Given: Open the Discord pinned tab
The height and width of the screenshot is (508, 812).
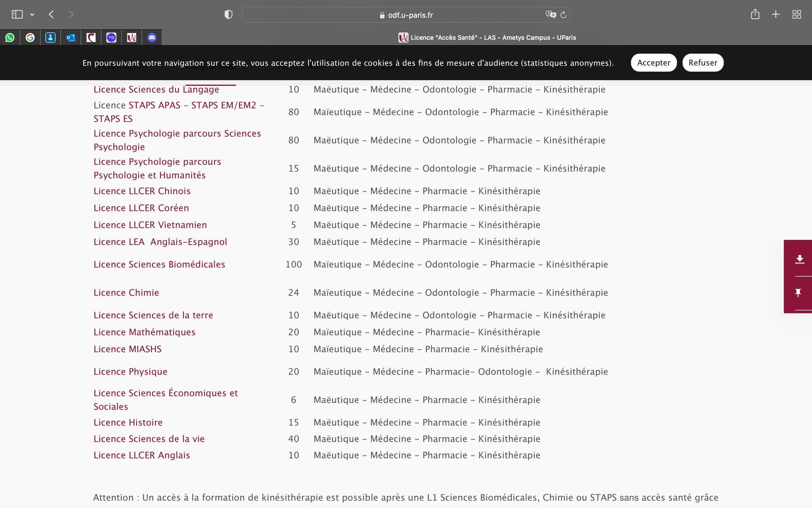Looking at the screenshot, I should (x=152, y=38).
